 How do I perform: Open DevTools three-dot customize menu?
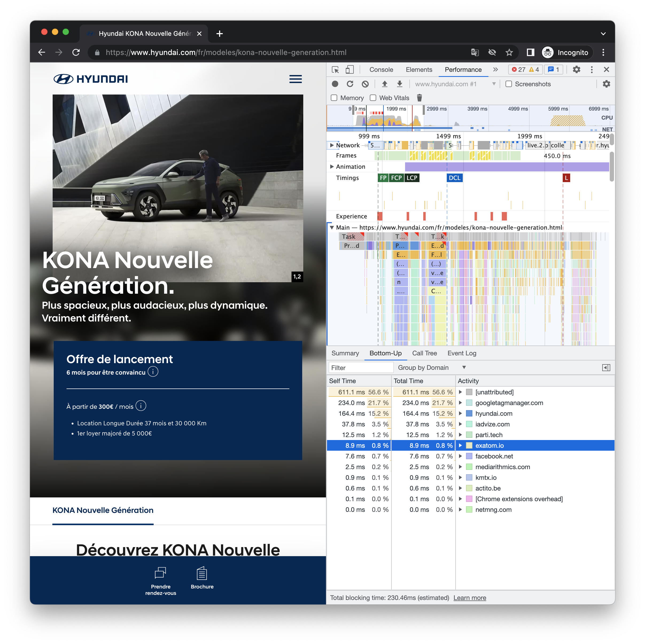tap(592, 69)
